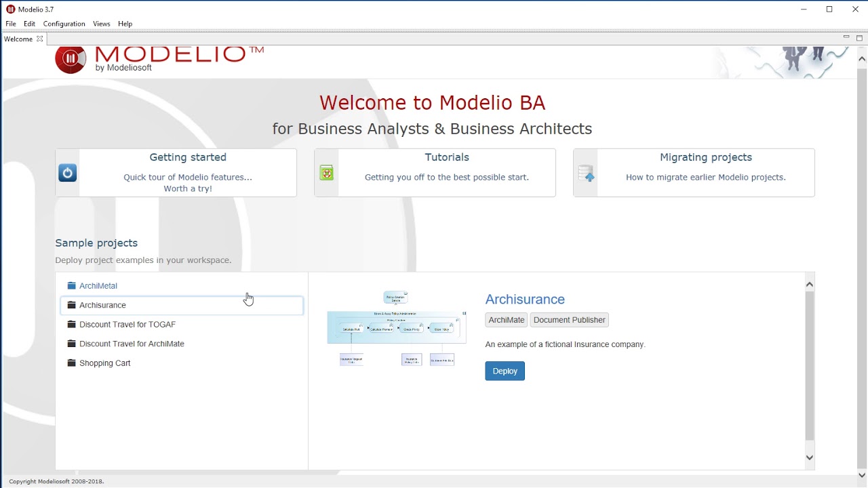Select the ArchiMetal sample project
Viewport: 868px width, 488px height.
pos(182,286)
